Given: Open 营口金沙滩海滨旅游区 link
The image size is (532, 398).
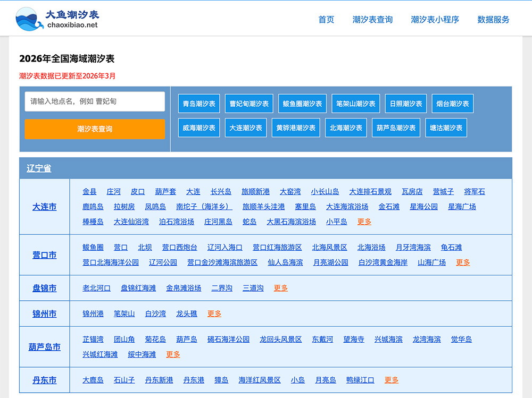Looking at the screenshot, I should pyautogui.click(x=222, y=262).
